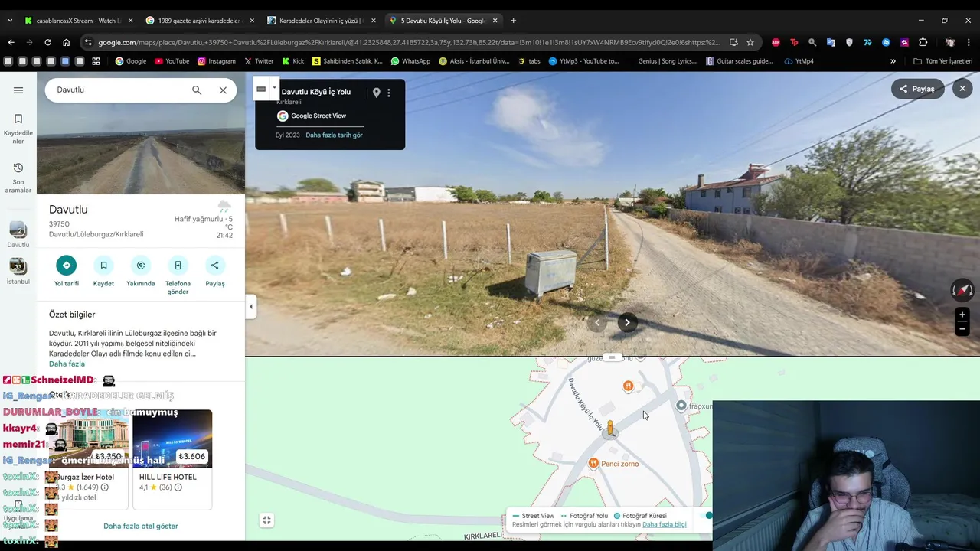This screenshot has width=980, height=551.
Task: Click Paylaş share button on Street View
Action: 917,89
